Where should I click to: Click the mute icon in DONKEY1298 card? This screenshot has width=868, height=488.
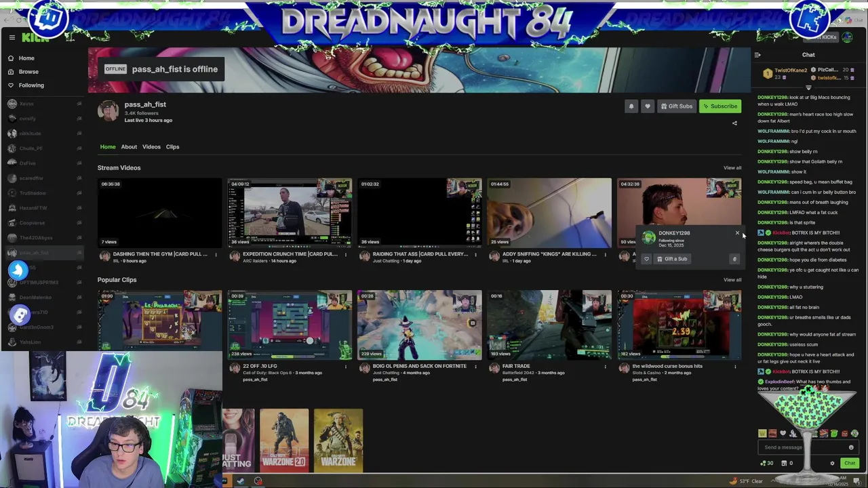click(734, 259)
